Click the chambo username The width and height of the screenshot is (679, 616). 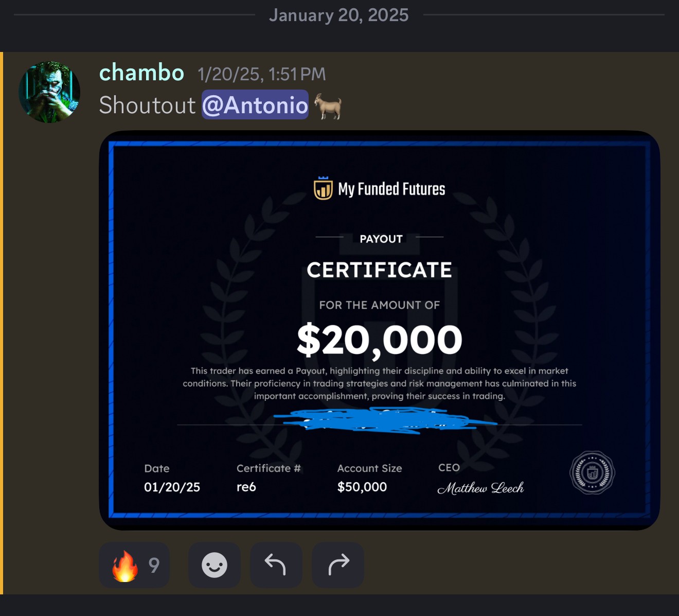(141, 73)
